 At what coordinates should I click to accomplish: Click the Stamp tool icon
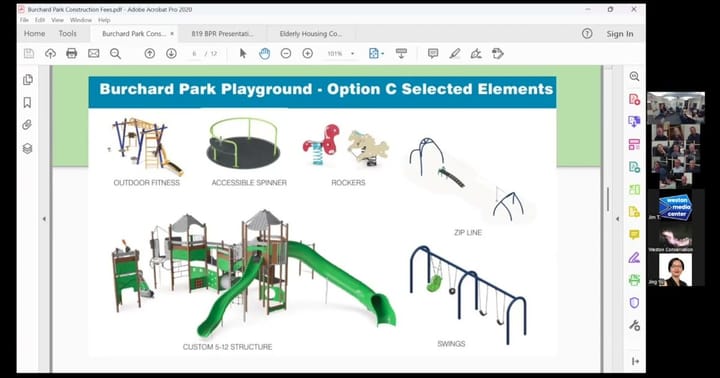498,54
